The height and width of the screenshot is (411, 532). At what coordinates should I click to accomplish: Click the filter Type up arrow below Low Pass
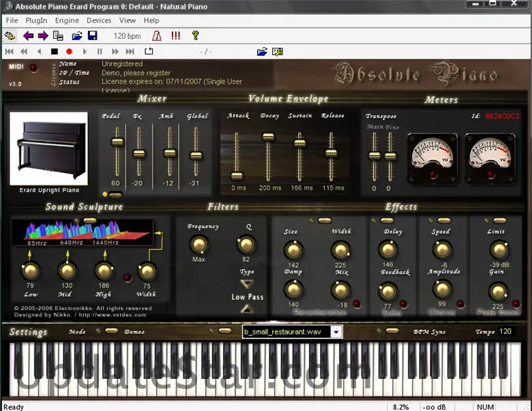(x=247, y=308)
